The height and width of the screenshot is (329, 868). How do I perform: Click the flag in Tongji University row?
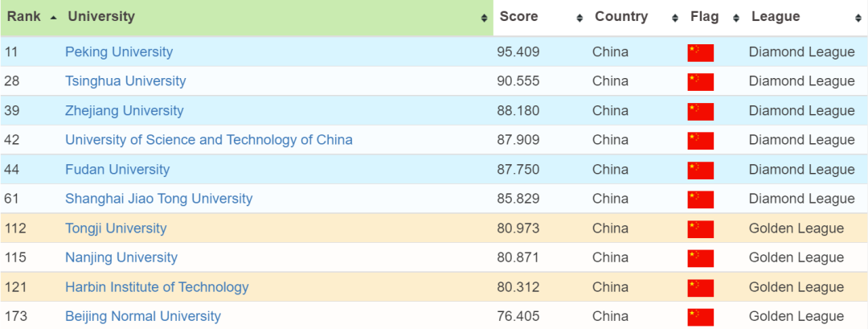click(700, 228)
